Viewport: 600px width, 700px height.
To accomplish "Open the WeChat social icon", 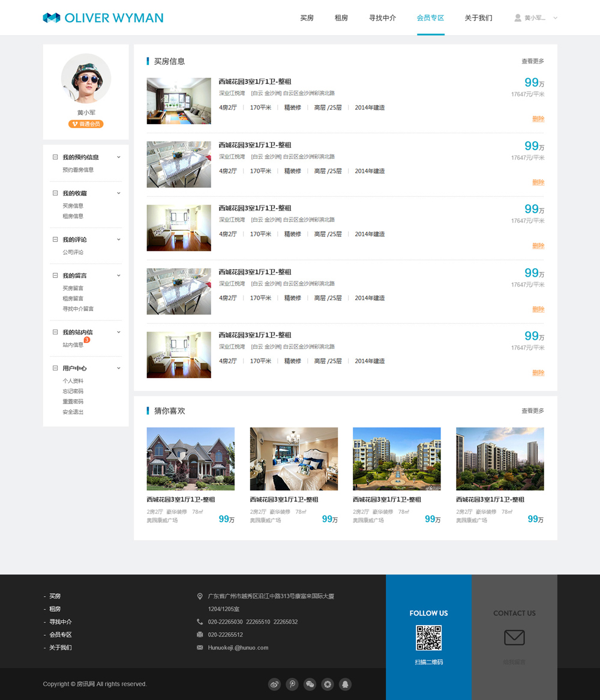I will tap(310, 684).
